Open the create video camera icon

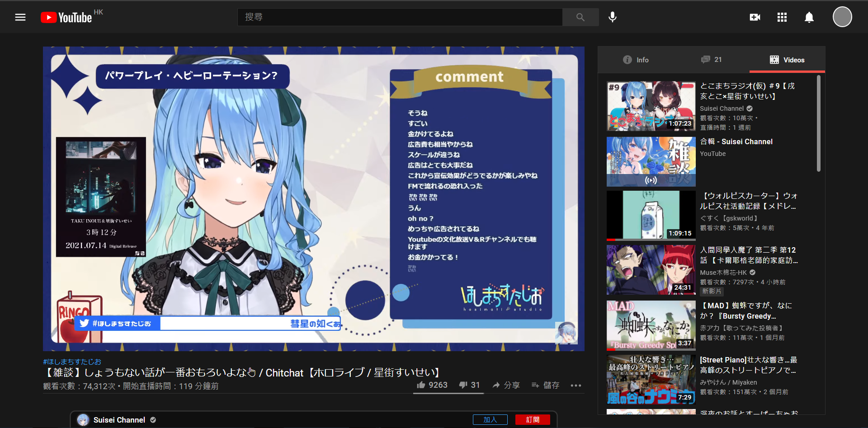[755, 17]
